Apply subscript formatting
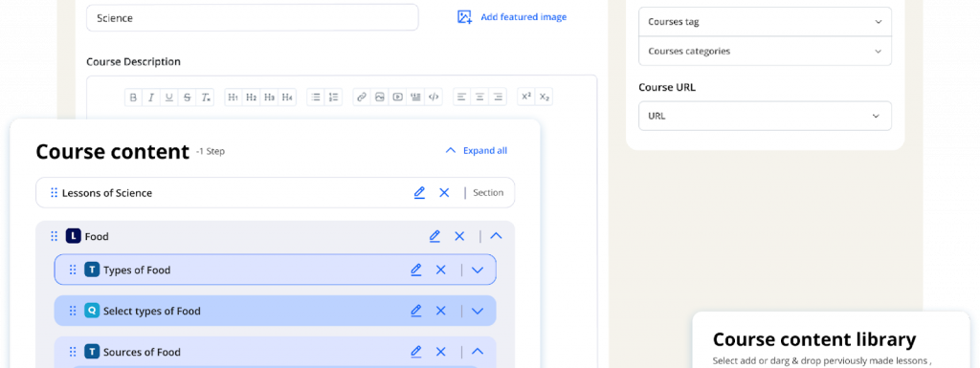The height and width of the screenshot is (368, 980). point(545,97)
